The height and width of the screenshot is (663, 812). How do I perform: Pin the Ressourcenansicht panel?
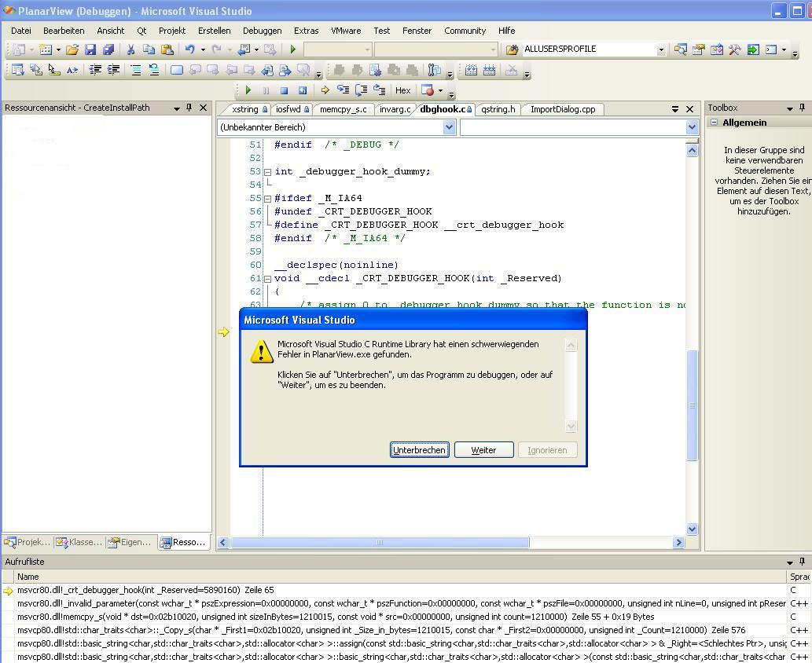[189, 108]
